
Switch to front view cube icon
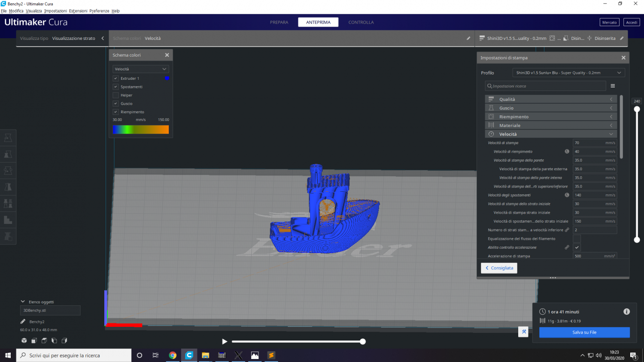tap(34, 341)
